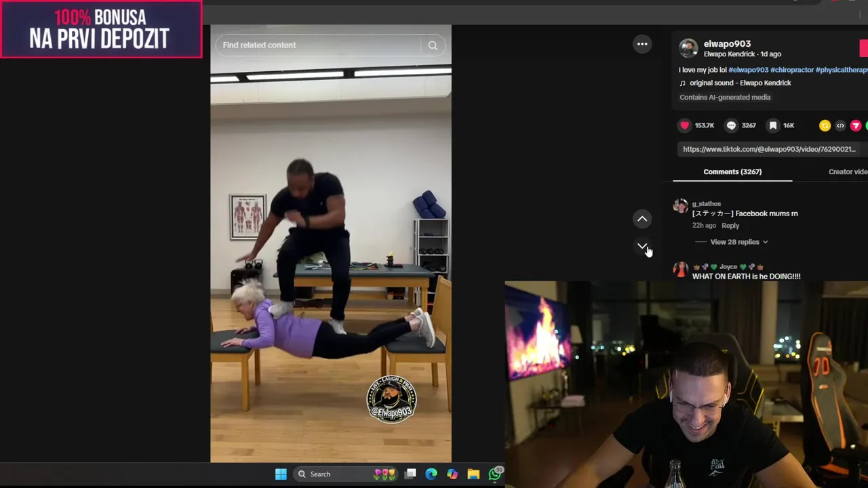Click the 22h ago timestamp
This screenshot has height=488, width=868.
click(704, 226)
